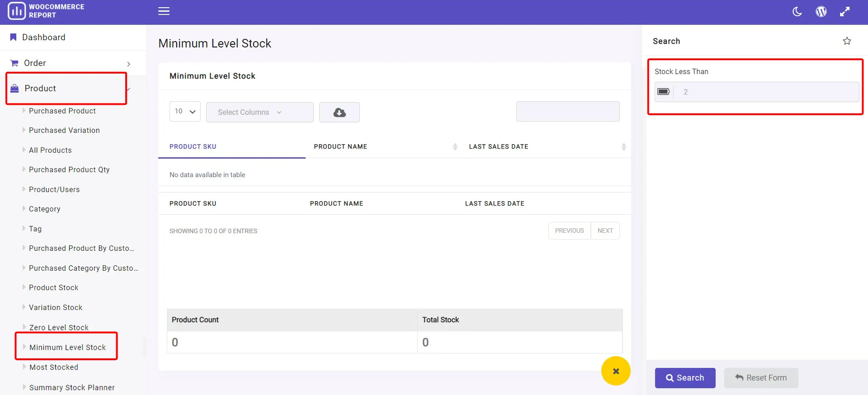
Task: Click the Total Stock summary value
Action: pos(425,342)
